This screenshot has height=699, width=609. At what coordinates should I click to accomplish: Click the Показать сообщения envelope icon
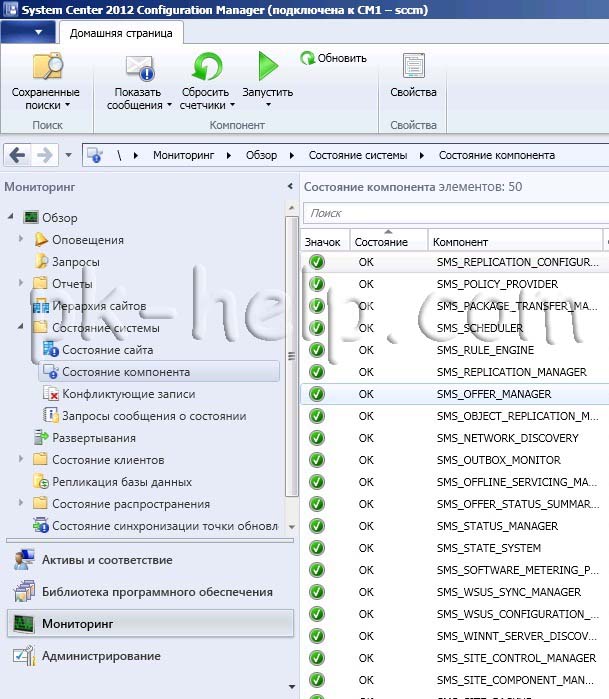click(x=140, y=68)
